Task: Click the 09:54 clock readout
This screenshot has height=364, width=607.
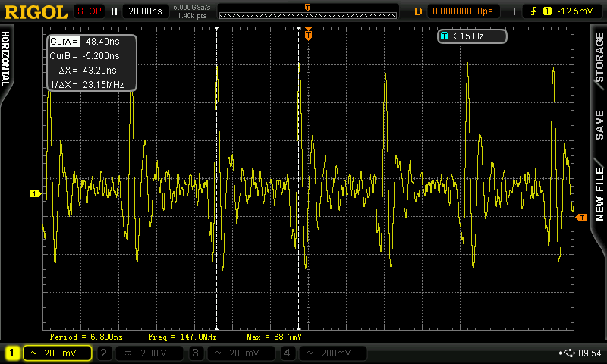Action: pos(590,353)
